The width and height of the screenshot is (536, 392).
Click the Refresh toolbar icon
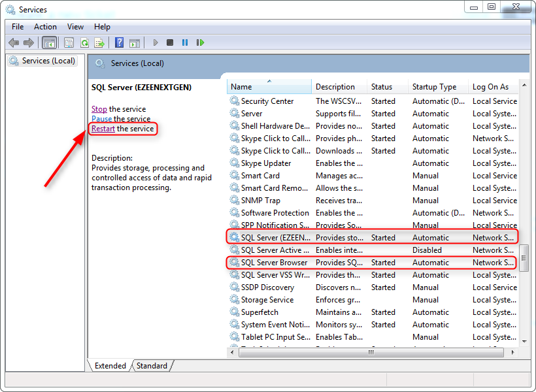pos(84,42)
